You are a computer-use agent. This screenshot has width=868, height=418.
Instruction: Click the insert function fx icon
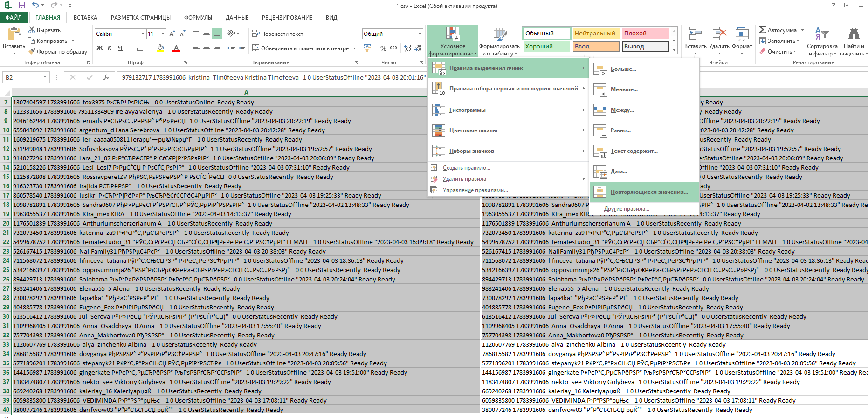(106, 77)
